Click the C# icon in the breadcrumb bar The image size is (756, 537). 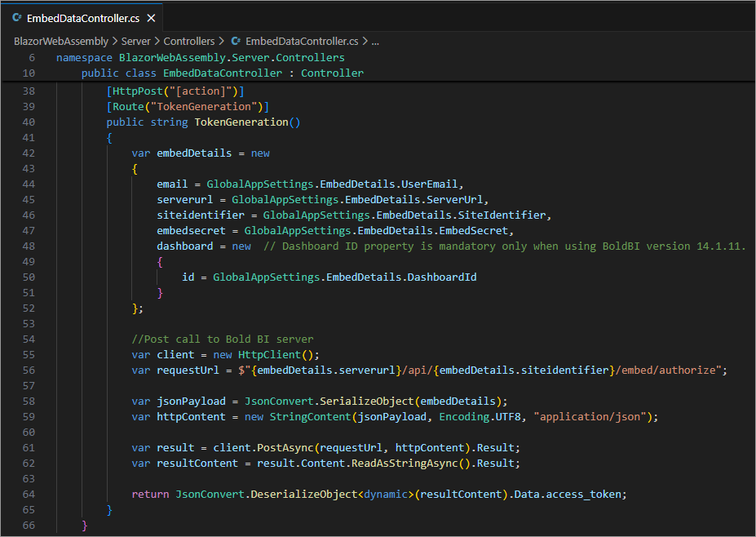coord(237,41)
